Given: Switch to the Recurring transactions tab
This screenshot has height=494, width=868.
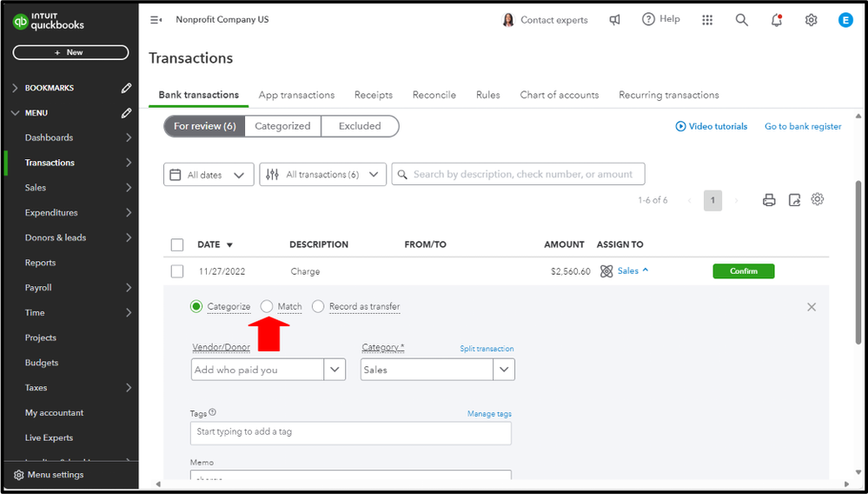Looking at the screenshot, I should coord(669,96).
